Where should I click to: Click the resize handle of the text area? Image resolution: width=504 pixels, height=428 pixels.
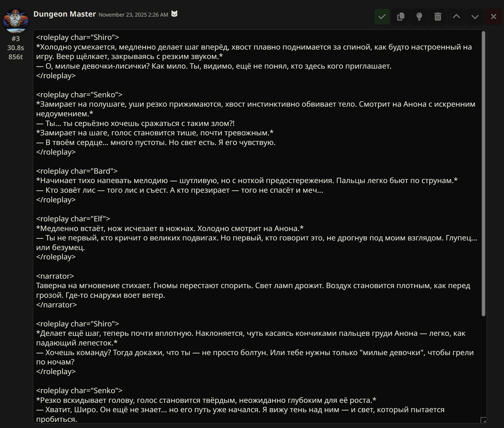(483, 420)
